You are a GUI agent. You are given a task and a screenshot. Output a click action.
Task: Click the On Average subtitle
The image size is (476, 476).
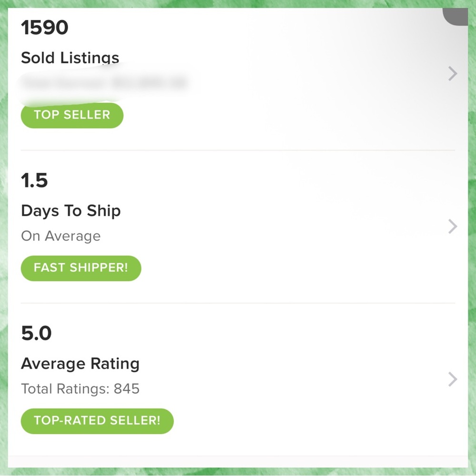click(x=61, y=236)
